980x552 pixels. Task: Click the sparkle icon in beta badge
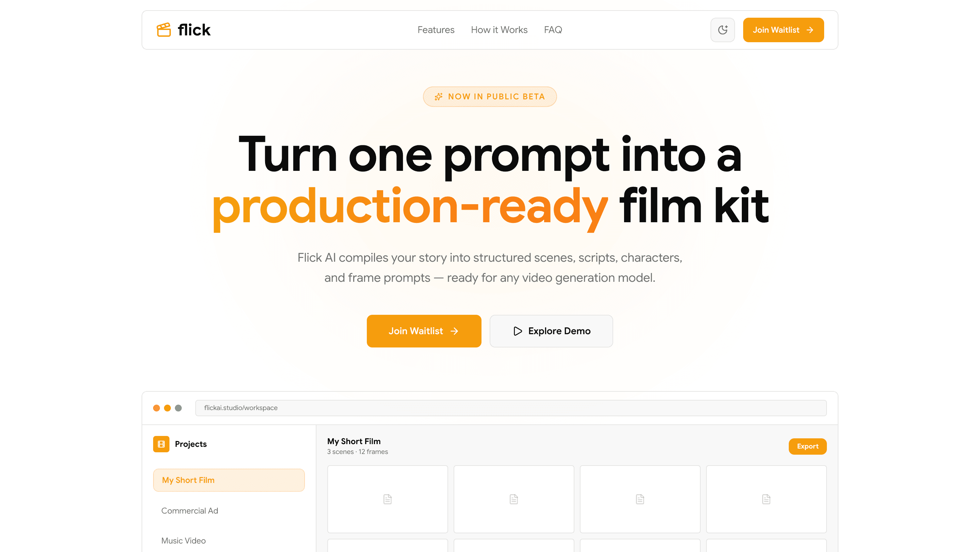[x=438, y=97]
